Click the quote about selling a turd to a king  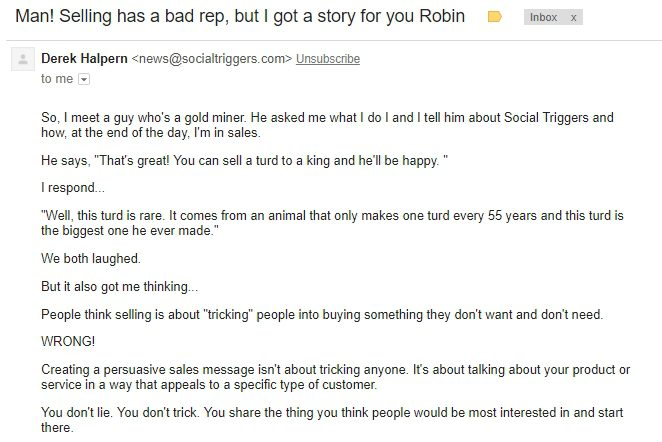coord(244,161)
